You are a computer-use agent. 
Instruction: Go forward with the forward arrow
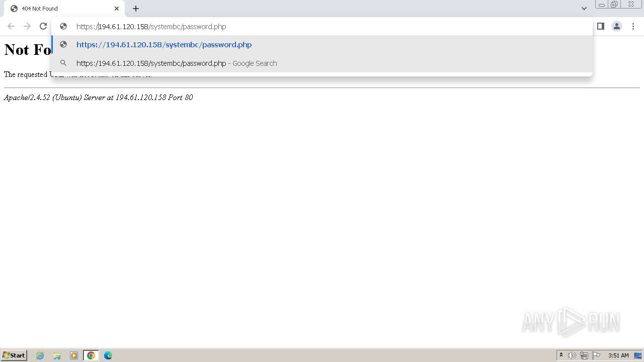(x=27, y=26)
